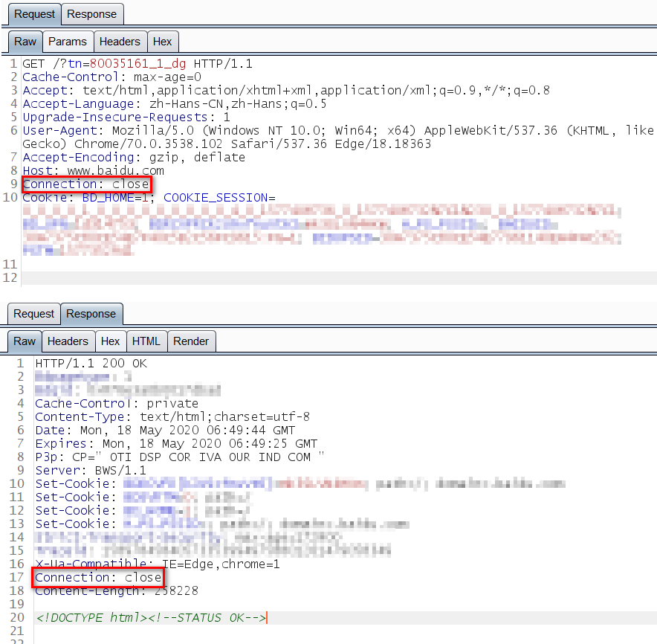Switch to the Response tab in upper panel
This screenshot has height=644, width=657.
point(91,14)
